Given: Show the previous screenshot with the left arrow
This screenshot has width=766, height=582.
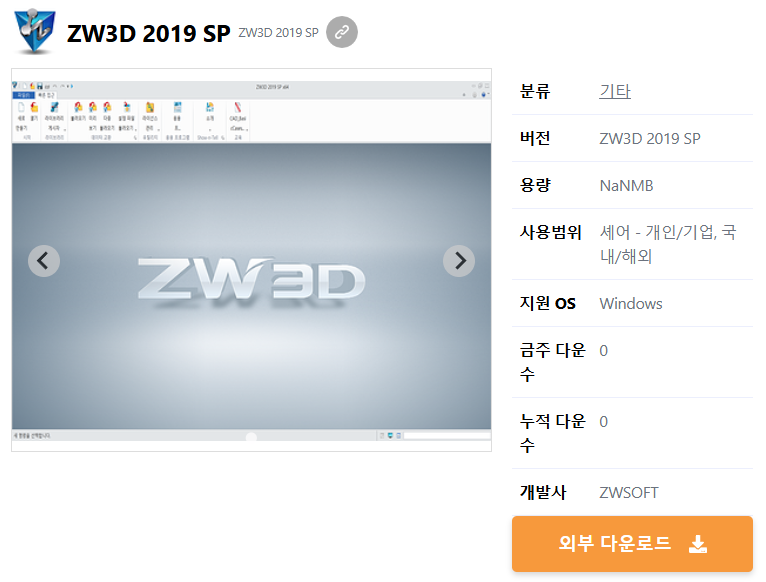Looking at the screenshot, I should coord(44,260).
